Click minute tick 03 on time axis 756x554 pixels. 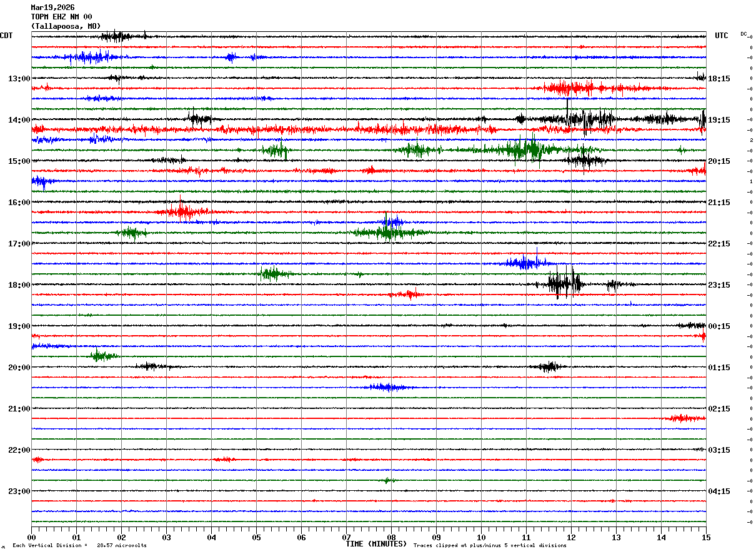(167, 537)
